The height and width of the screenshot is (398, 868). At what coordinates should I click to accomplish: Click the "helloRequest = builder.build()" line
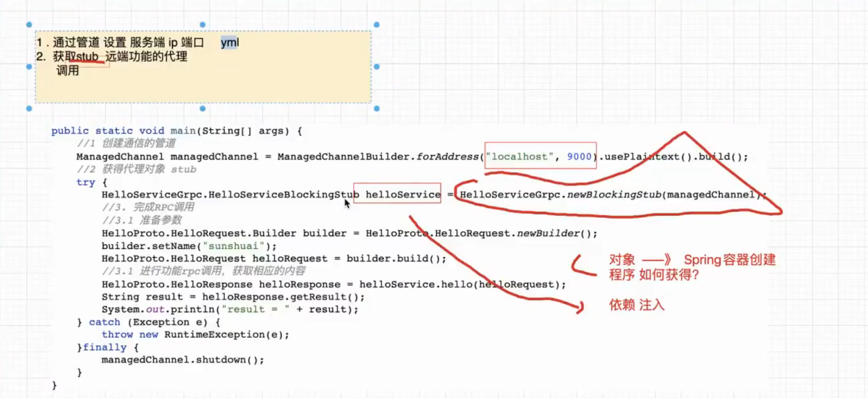(274, 258)
